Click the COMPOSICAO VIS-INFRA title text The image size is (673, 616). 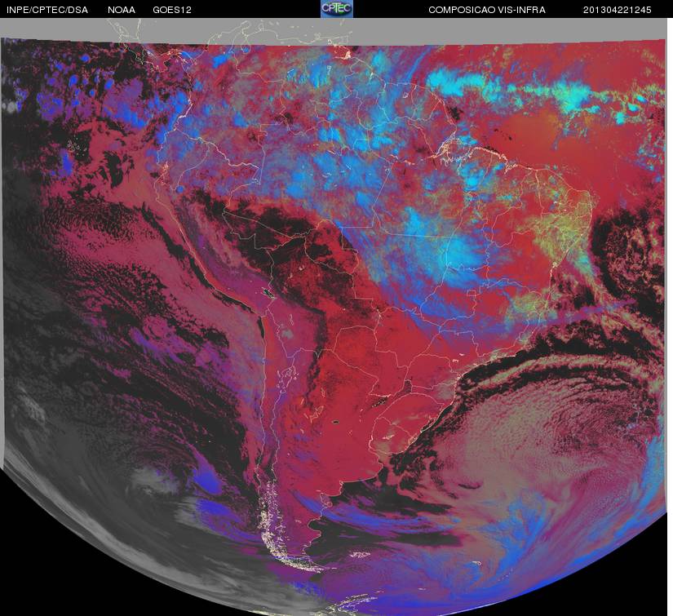point(487,10)
